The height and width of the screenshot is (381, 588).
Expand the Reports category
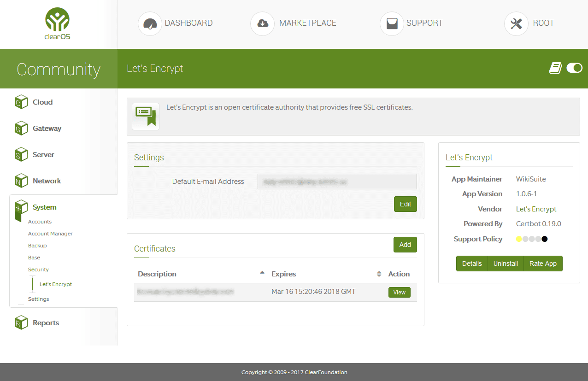click(x=46, y=323)
